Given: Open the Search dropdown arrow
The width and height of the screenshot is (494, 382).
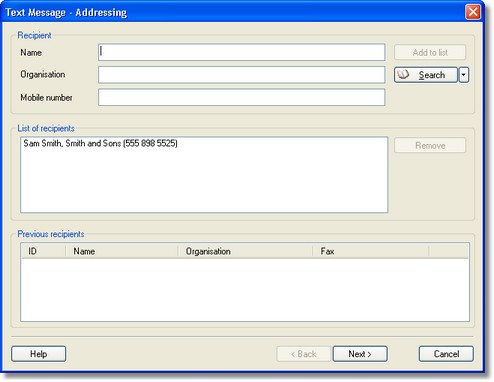Looking at the screenshot, I should (x=464, y=75).
